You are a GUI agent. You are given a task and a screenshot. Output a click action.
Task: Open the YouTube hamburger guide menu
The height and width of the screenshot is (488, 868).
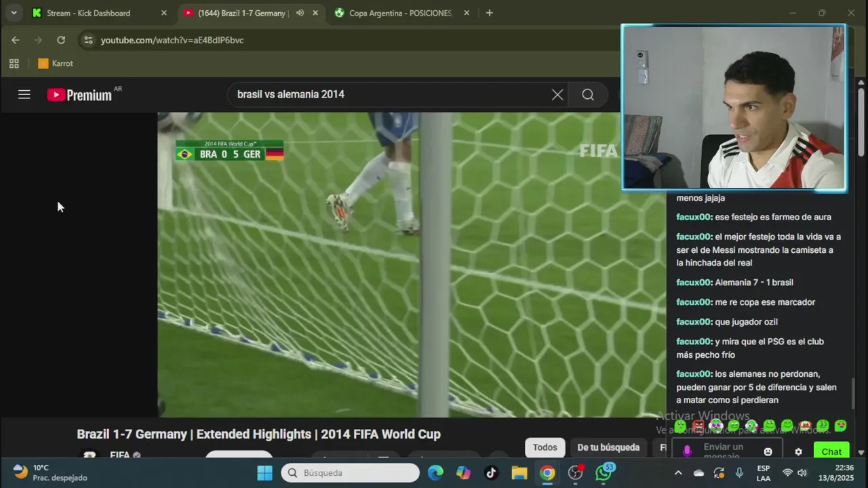click(24, 94)
